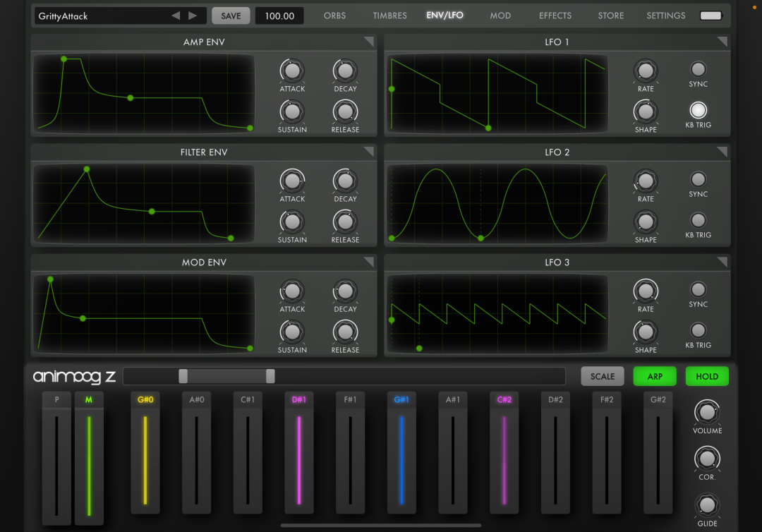Tap the A#0 key strip
Screen dimensions: 762x532
click(196, 453)
